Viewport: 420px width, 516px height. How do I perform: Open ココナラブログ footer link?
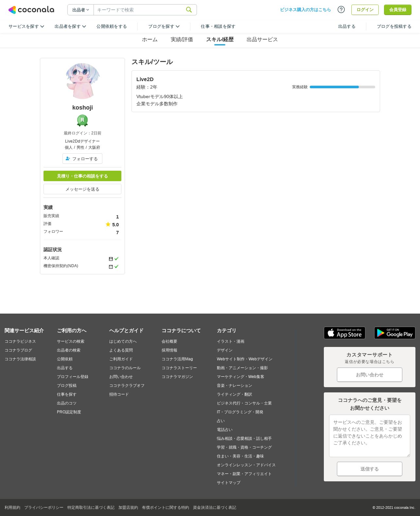pyautogui.click(x=18, y=350)
